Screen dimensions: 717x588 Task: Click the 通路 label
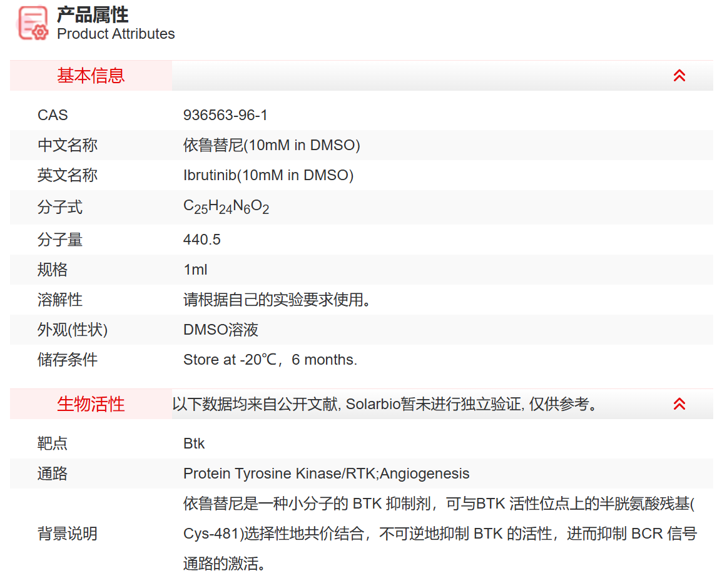pos(53,474)
